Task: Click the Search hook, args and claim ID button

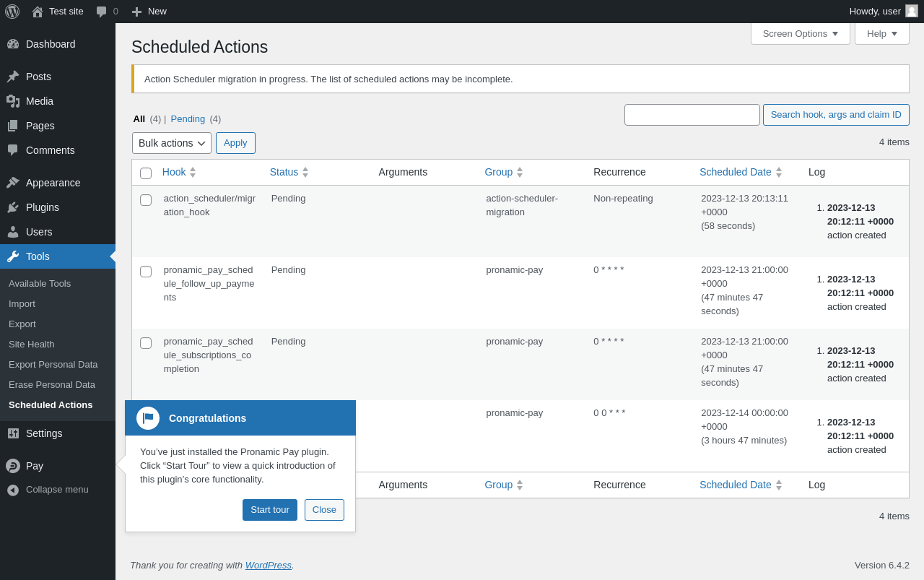Action: coord(836,115)
